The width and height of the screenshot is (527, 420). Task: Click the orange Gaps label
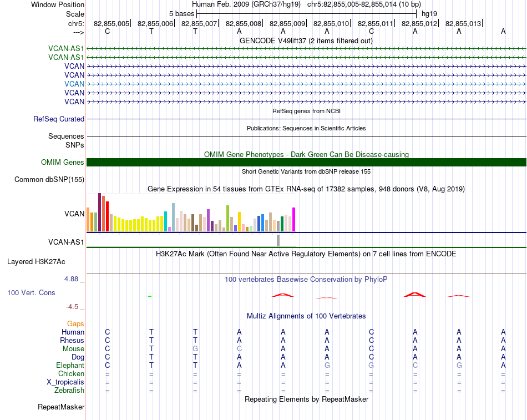coord(75,323)
